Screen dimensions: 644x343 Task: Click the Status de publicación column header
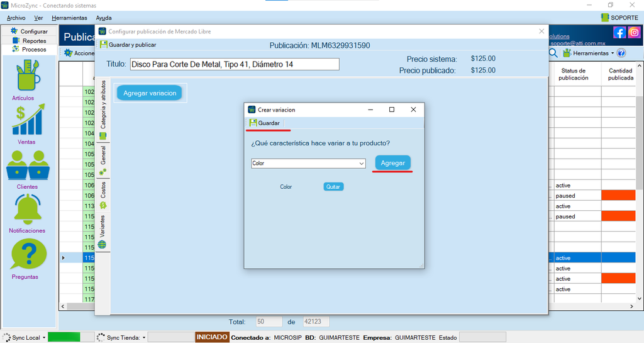tap(574, 74)
